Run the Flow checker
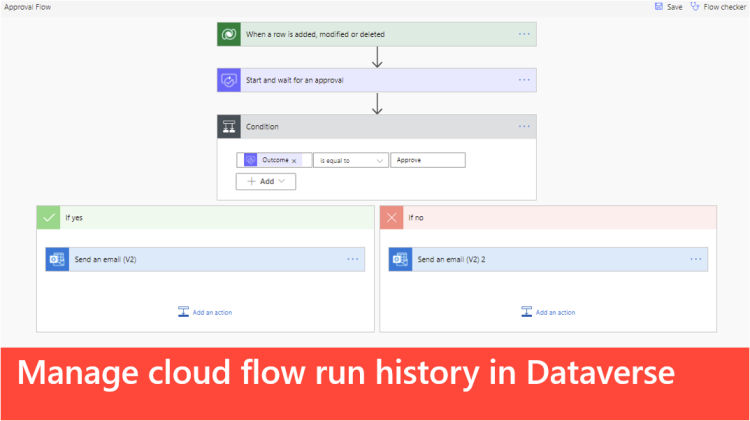Image resolution: width=750 pixels, height=421 pixels. pyautogui.click(x=719, y=6)
